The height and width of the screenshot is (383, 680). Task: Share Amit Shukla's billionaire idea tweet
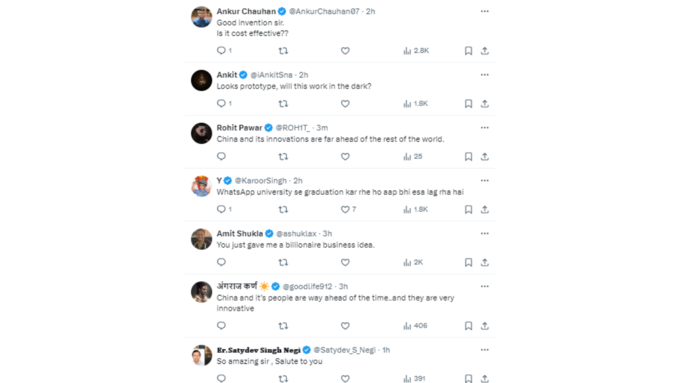pyautogui.click(x=485, y=262)
